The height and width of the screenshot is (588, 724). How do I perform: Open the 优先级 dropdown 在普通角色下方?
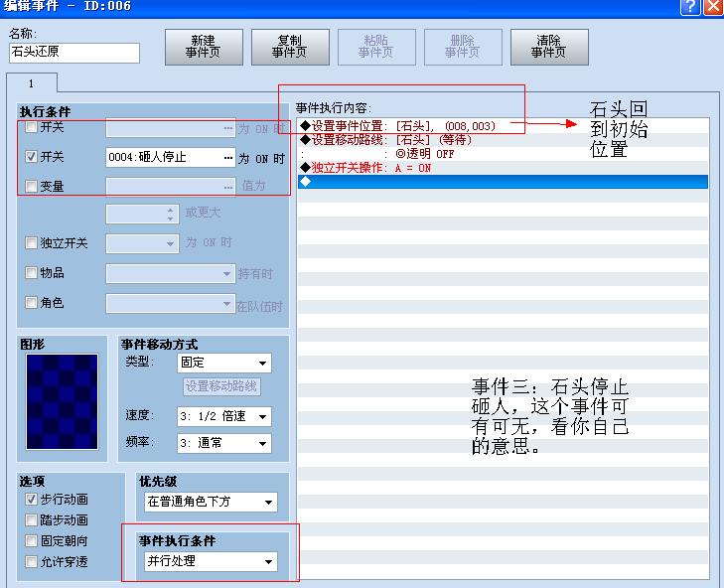pos(211,503)
